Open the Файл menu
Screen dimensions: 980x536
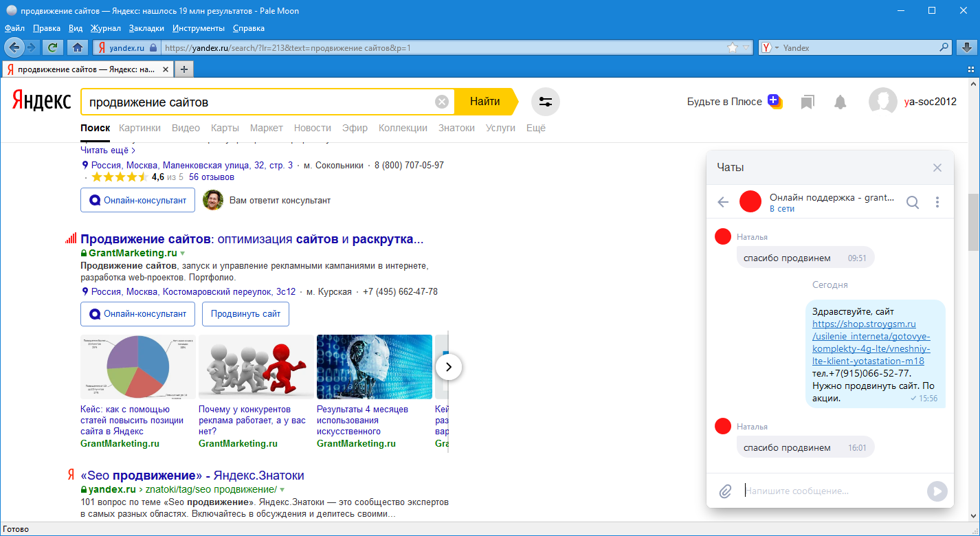point(14,28)
